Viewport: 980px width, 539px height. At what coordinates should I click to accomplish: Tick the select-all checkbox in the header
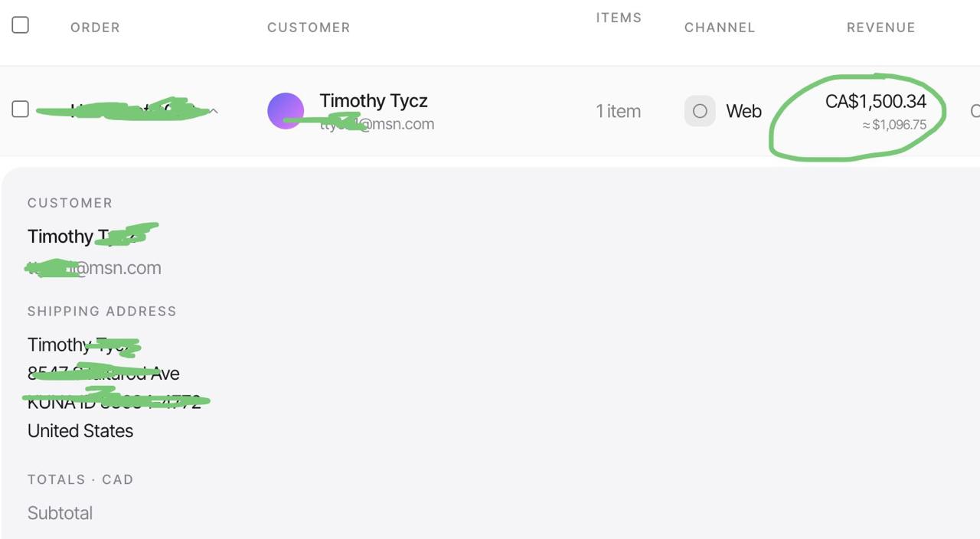21,25
